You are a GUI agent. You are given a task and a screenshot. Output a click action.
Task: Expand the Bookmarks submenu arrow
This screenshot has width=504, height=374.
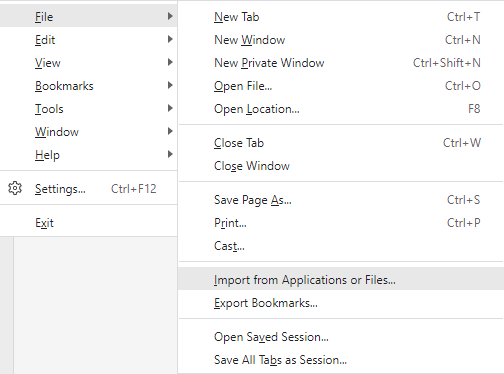[170, 85]
